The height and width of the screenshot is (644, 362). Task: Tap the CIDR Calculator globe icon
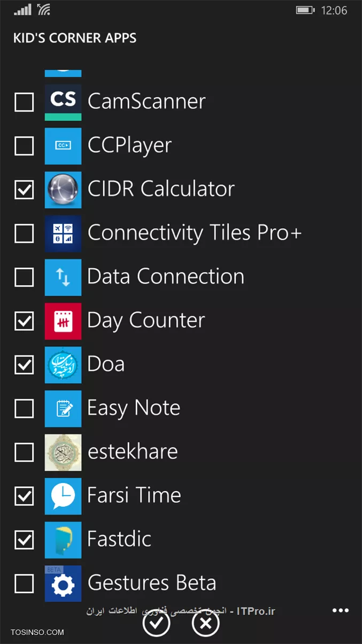click(63, 190)
